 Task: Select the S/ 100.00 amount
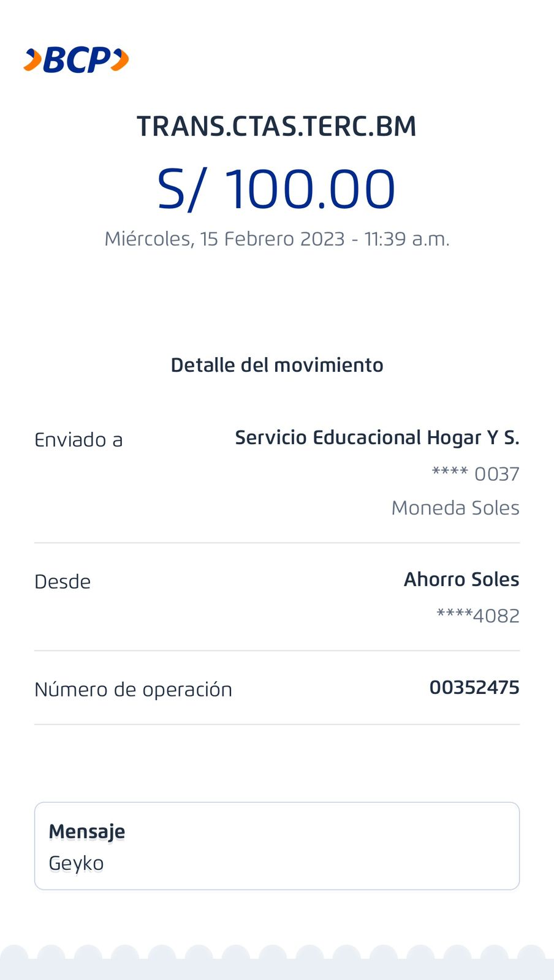pos(276,189)
